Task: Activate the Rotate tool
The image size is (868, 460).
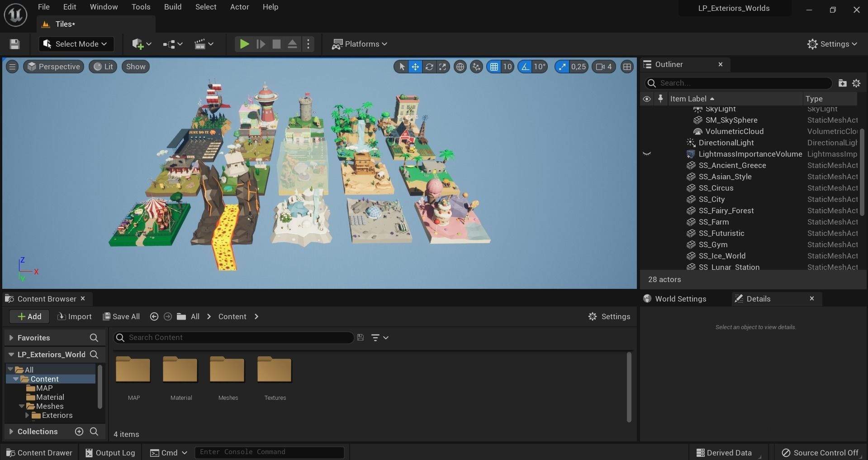Action: pos(429,67)
